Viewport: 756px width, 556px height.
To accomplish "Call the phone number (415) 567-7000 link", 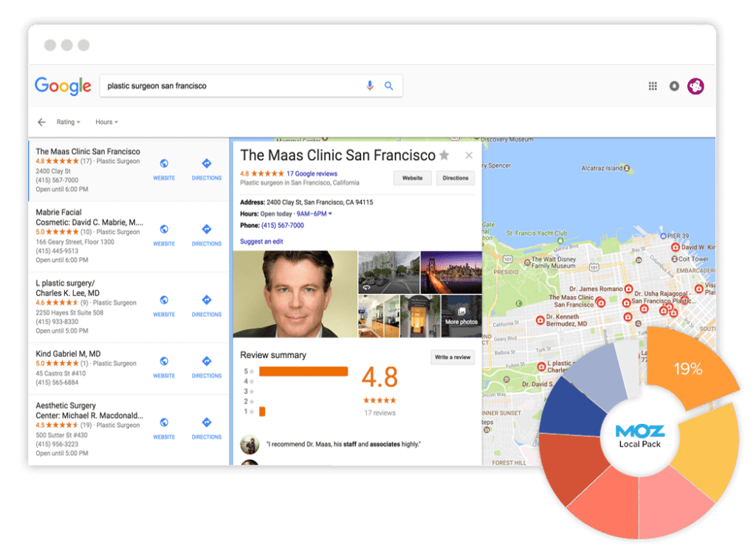I will [x=283, y=225].
